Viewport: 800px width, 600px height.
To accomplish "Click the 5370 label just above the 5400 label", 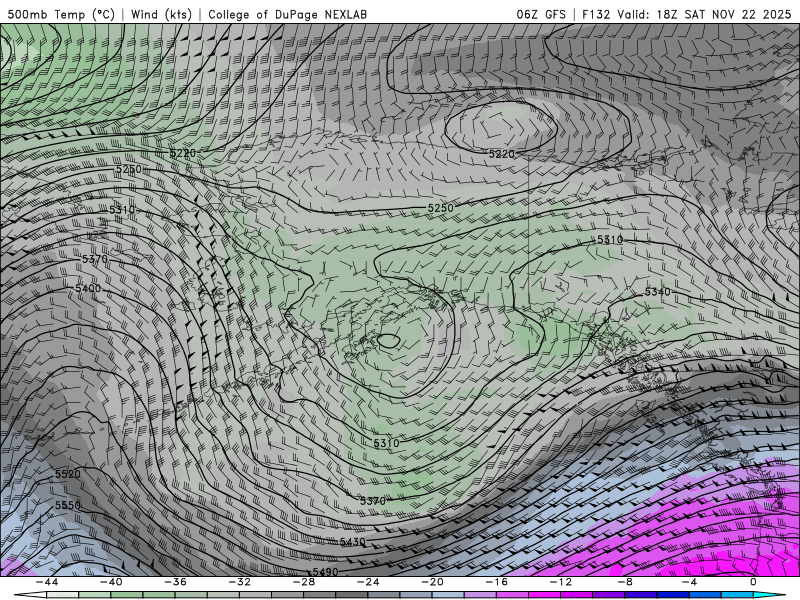I will coord(95,259).
